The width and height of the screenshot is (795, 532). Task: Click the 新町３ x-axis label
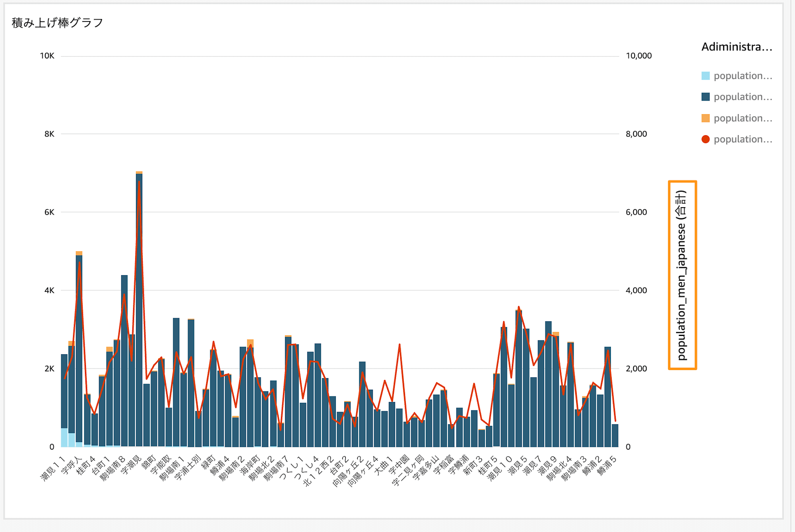tap(473, 465)
